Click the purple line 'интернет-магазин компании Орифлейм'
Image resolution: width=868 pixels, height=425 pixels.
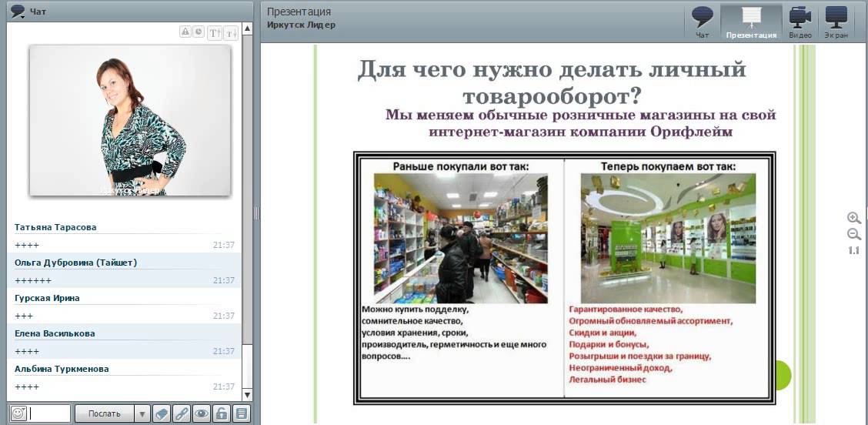click(x=581, y=132)
